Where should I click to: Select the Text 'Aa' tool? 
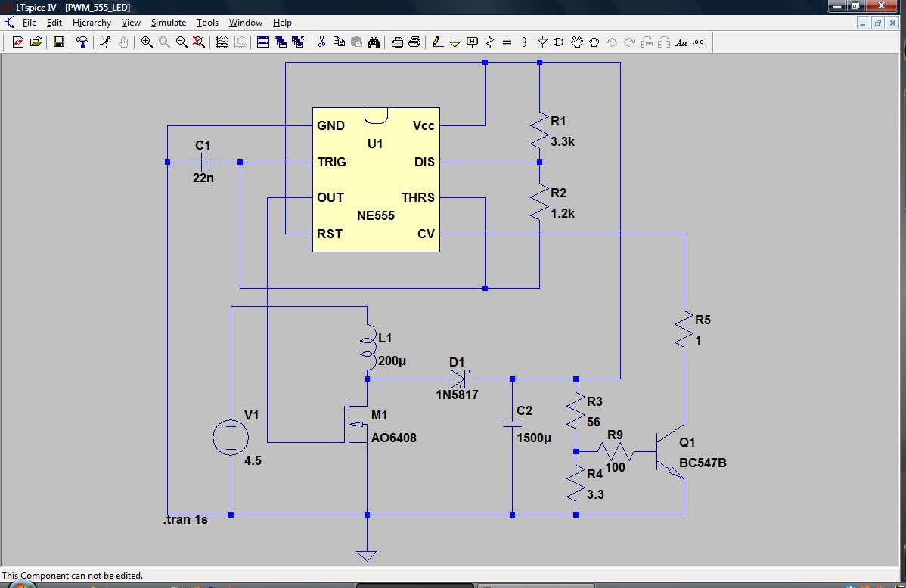(681, 42)
